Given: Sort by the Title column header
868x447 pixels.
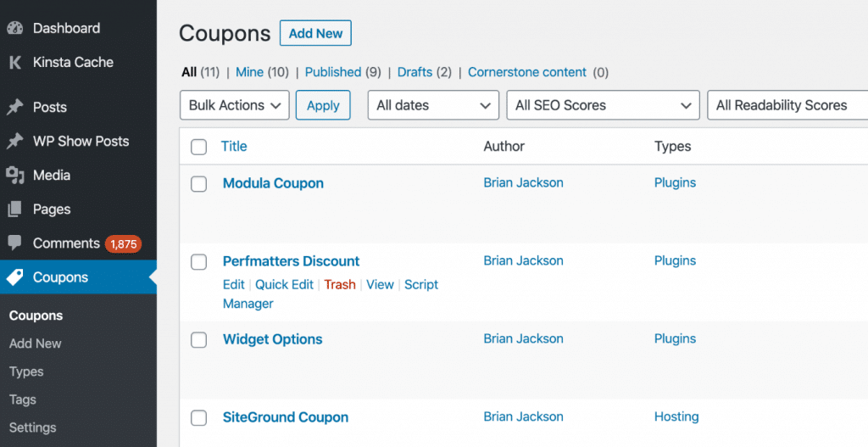Looking at the screenshot, I should tap(234, 146).
